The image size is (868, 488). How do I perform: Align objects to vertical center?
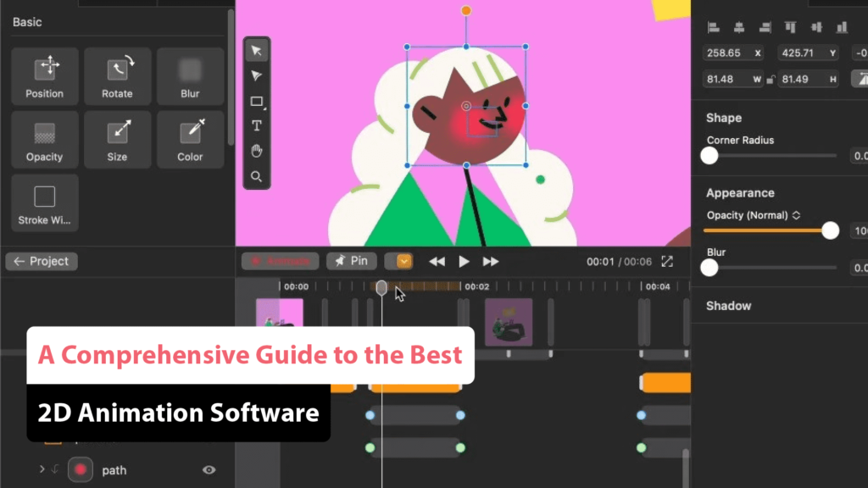[816, 27]
